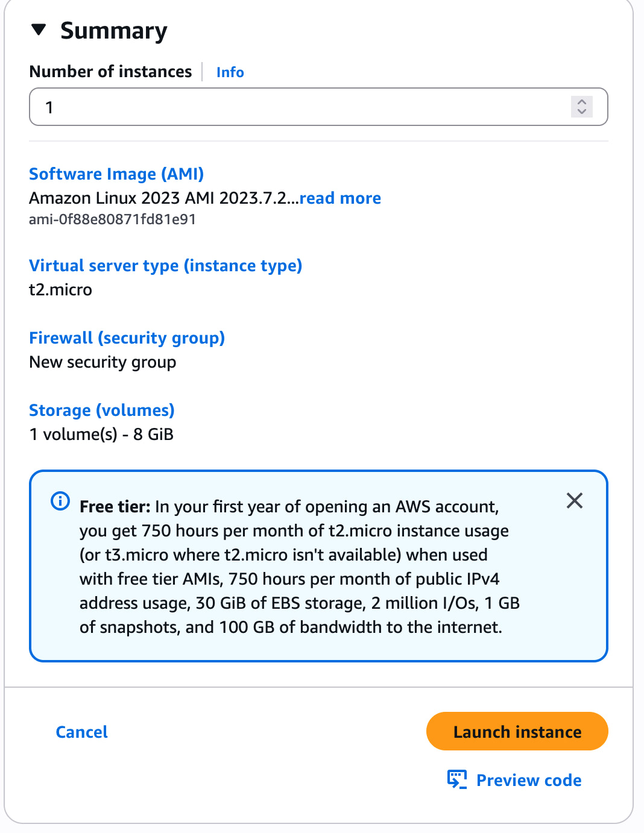Open the Software Image (AMI) link
Image resolution: width=644 pixels, height=833 pixels.
tap(116, 174)
